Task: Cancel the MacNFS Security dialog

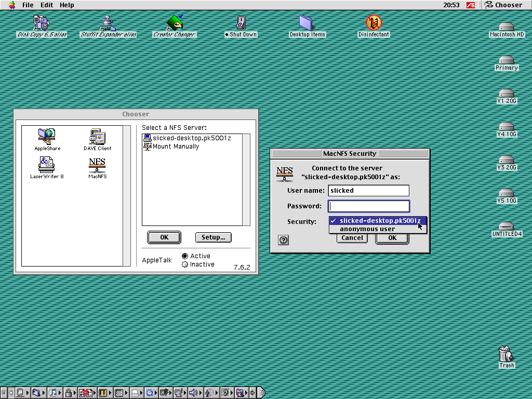Action: point(352,238)
